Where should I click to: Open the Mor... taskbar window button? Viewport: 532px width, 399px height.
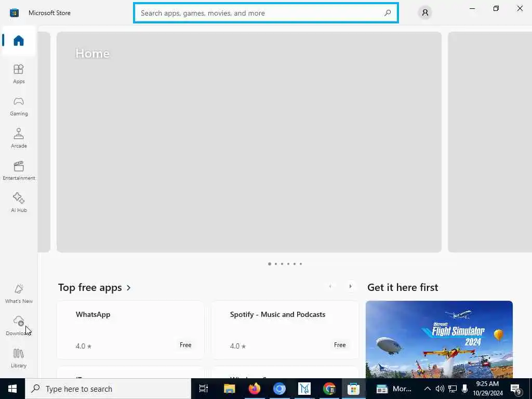(394, 389)
